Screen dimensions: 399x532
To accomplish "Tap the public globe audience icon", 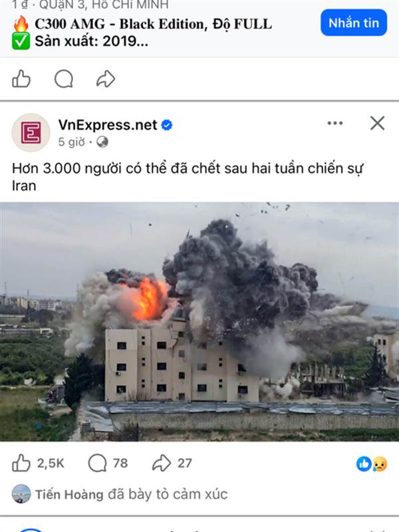I will click(x=102, y=142).
